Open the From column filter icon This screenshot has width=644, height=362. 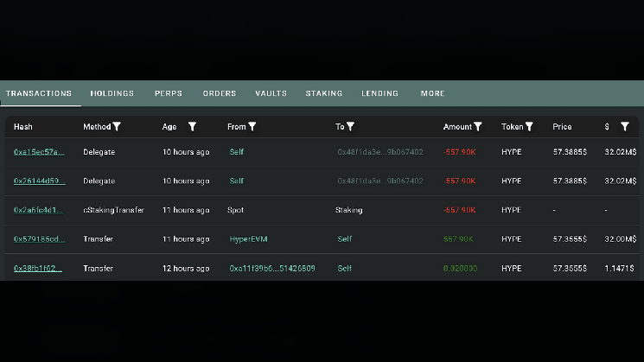pyautogui.click(x=252, y=127)
